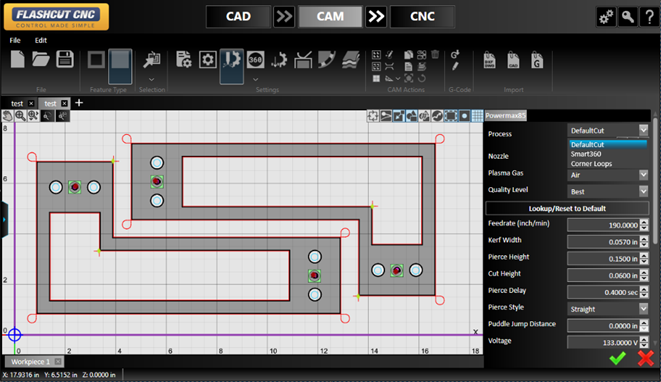
Task: Click the trash icon in CAM Actions
Action: (x=435, y=54)
